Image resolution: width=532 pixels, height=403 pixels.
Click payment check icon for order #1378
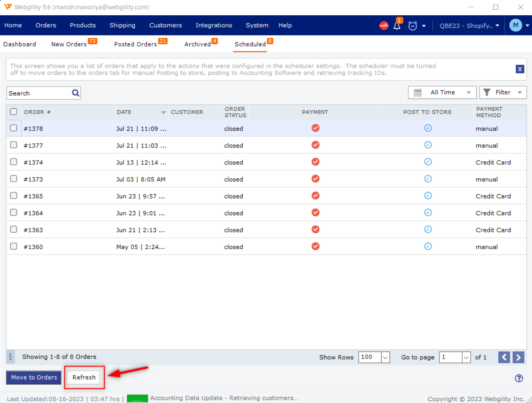coord(315,128)
